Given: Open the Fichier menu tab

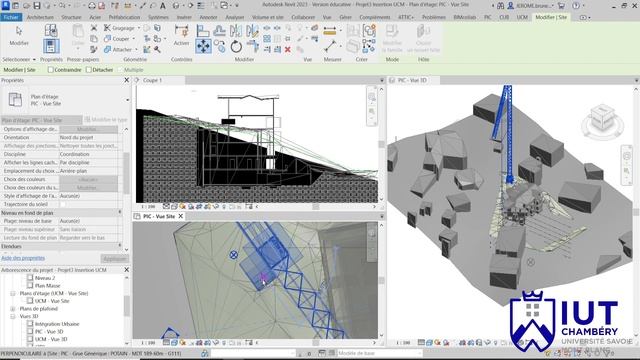Looking at the screenshot, I should 11,17.
